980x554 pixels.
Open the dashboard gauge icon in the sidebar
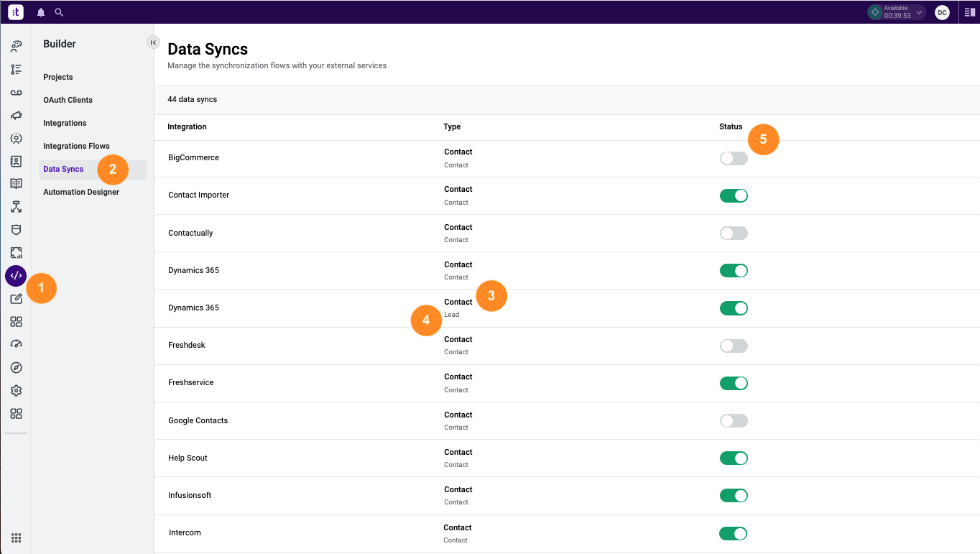[x=15, y=344]
